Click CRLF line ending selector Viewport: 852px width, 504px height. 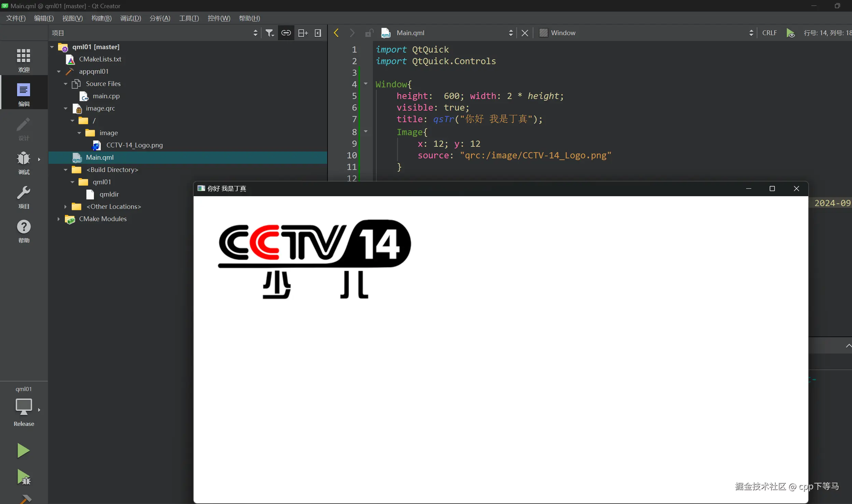pos(769,33)
